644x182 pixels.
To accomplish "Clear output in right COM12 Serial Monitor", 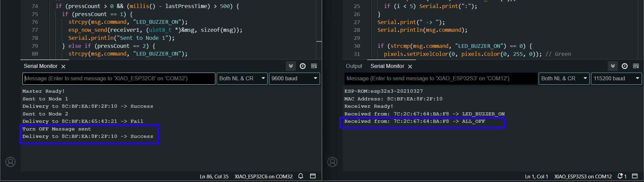I will coord(636,66).
